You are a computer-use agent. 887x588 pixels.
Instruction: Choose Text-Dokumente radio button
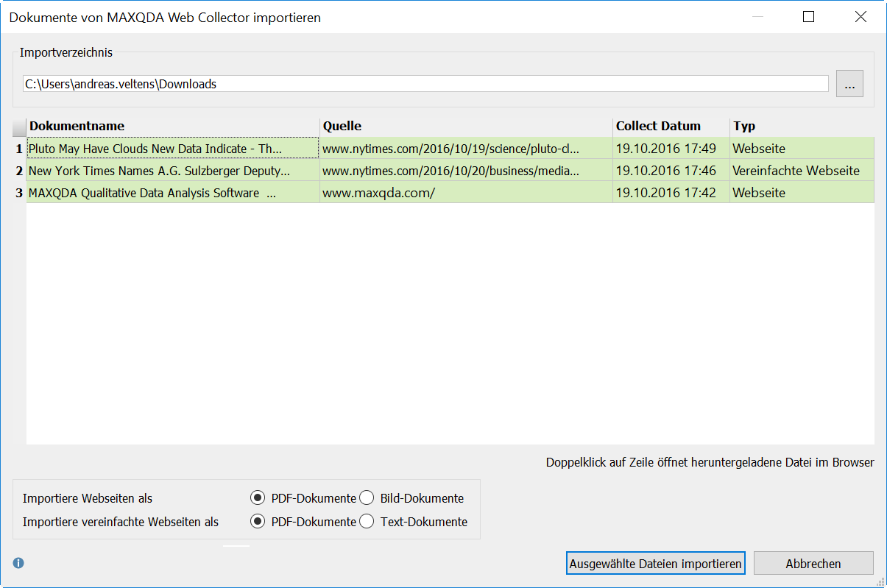tap(367, 522)
